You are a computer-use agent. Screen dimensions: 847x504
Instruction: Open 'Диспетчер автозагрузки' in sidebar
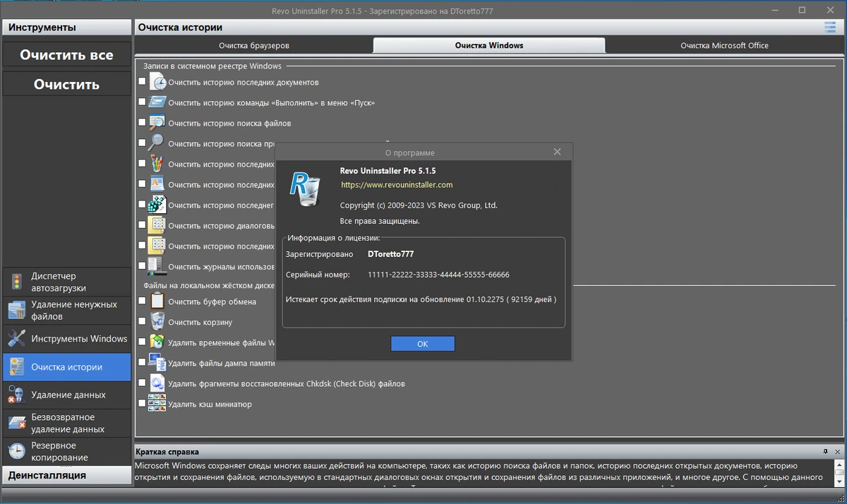[66, 282]
